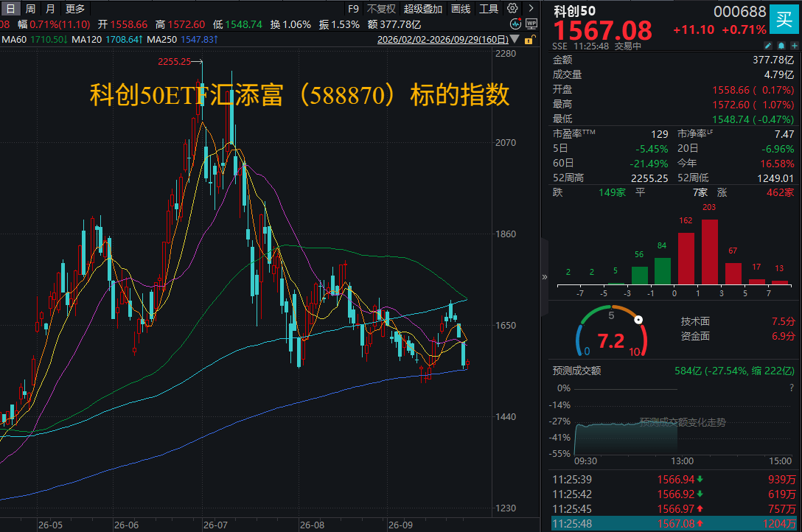The width and height of the screenshot is (802, 532).
Task: Click the 科创50 index name
Action: coord(574,11)
